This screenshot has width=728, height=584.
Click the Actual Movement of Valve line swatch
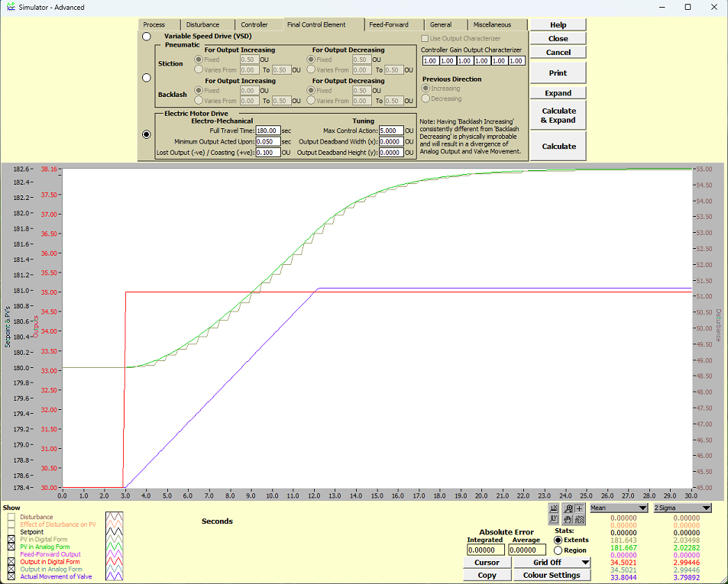pyautogui.click(x=114, y=576)
